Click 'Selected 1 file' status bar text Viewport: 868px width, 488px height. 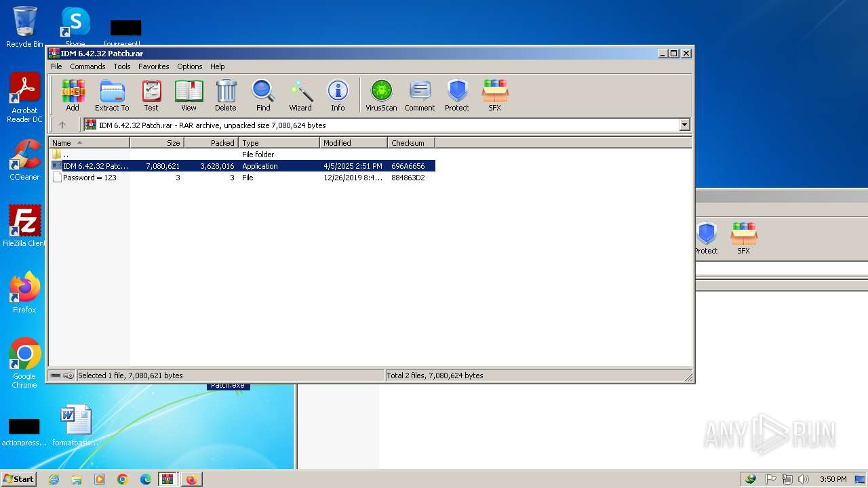[130, 375]
